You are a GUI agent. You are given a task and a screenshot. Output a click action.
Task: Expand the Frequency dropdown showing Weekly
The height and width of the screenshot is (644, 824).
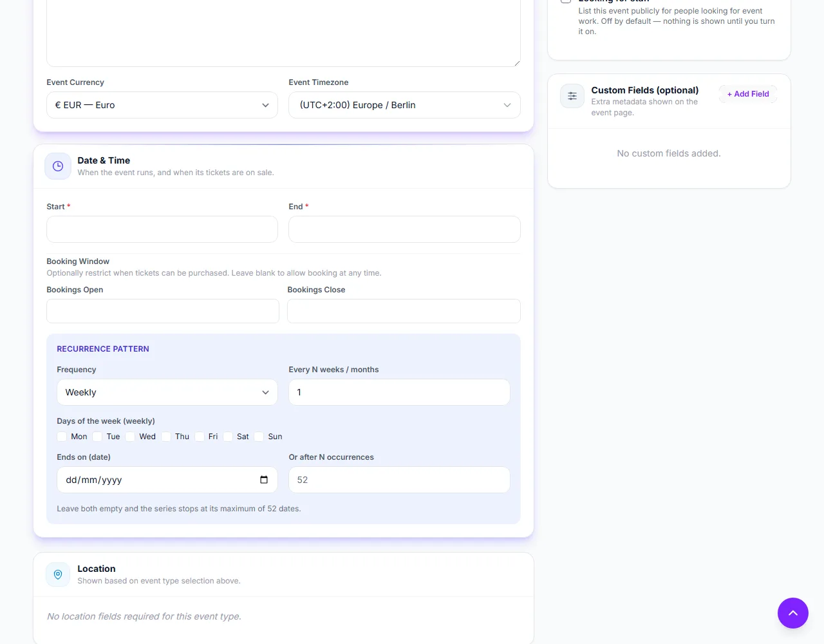point(167,392)
